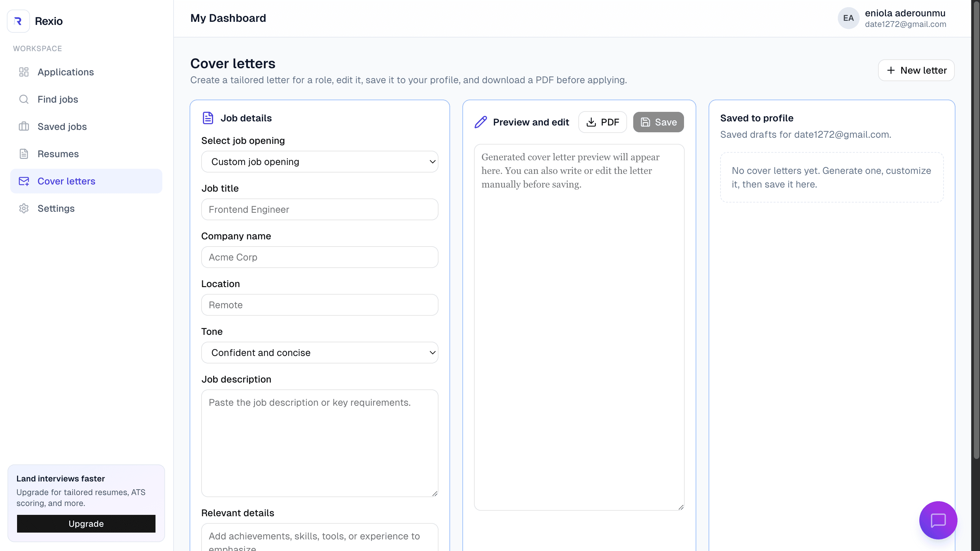Click the WORKSPACE section label

click(x=37, y=49)
